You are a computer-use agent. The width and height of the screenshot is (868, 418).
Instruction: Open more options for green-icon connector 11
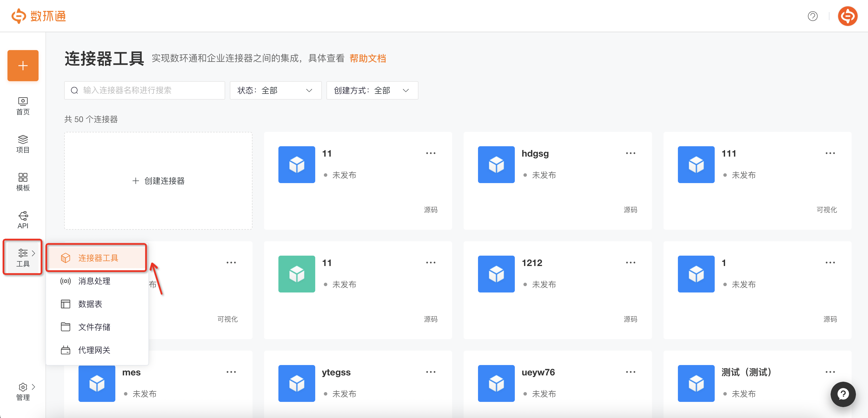pyautogui.click(x=430, y=263)
